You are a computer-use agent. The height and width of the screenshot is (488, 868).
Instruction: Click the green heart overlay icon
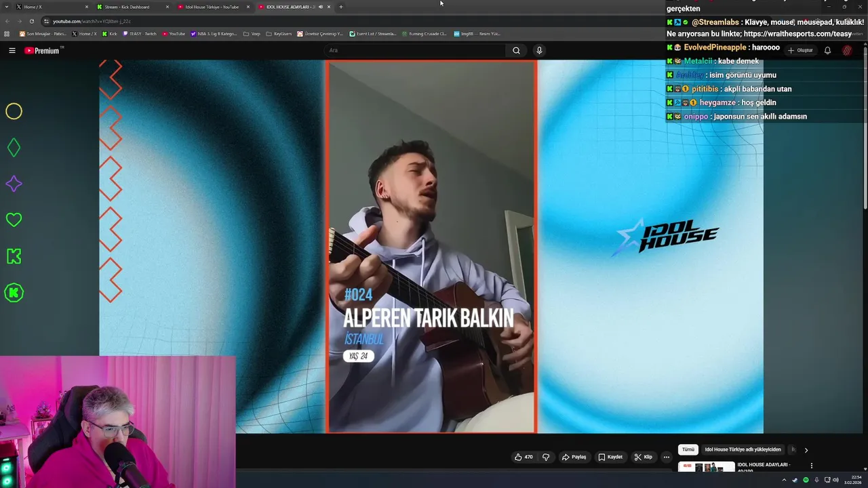(x=14, y=220)
